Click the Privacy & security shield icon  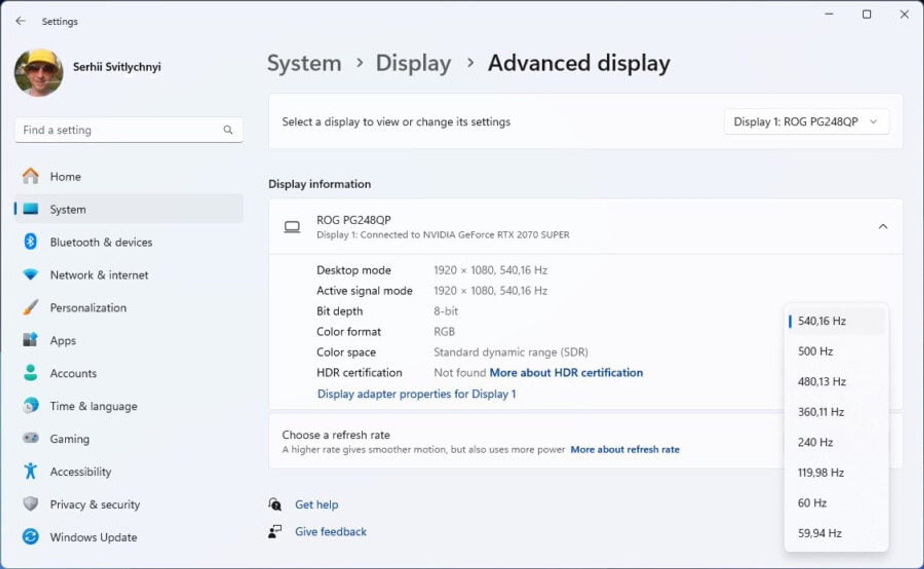click(30, 504)
